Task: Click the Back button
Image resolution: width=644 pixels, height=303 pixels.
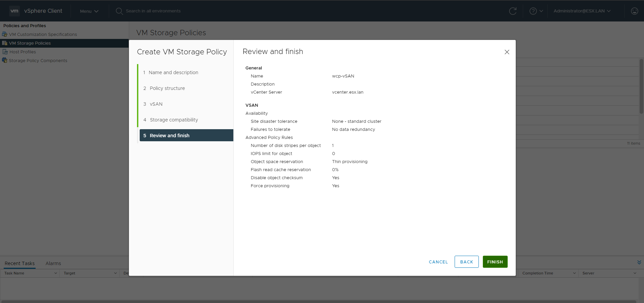Action: 466,262
